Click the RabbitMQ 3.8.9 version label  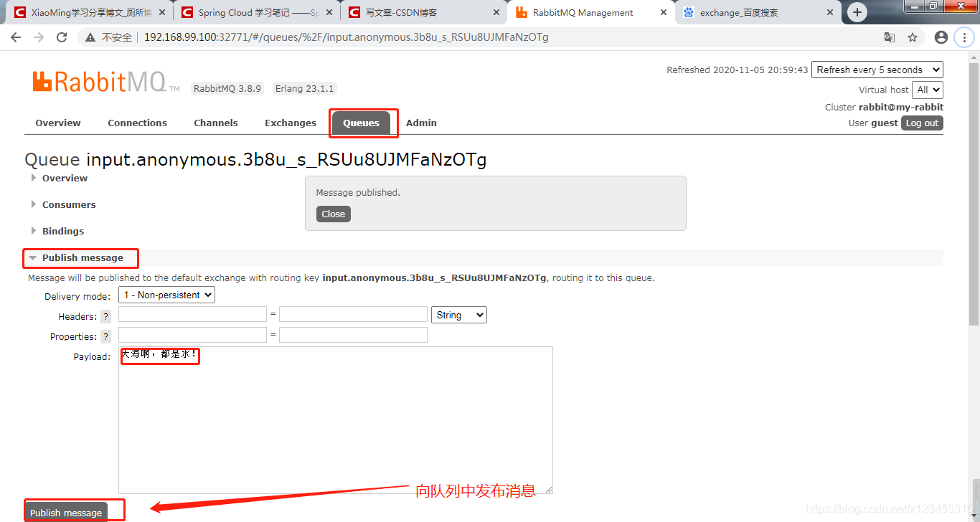point(227,89)
